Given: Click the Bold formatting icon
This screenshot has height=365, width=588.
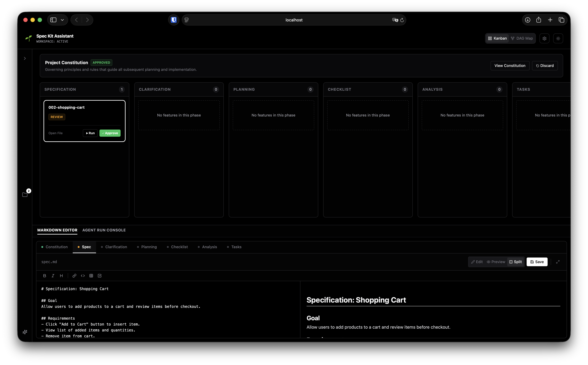Looking at the screenshot, I should point(44,275).
